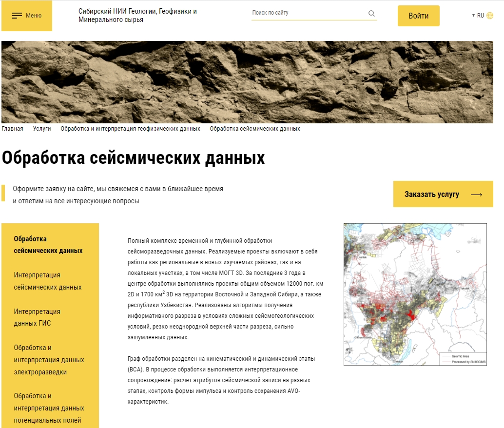Click the rock banner image
Image resolution: width=504 pixels, height=428 pixels.
click(247, 82)
